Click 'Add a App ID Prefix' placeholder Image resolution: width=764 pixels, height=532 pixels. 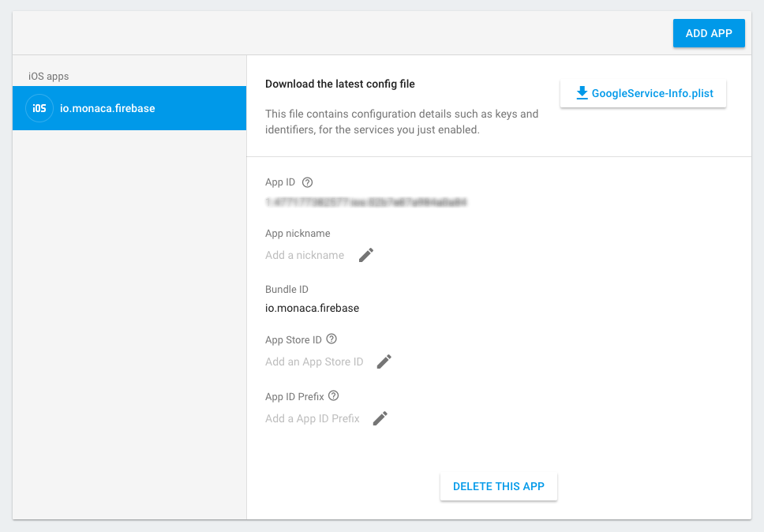[x=313, y=418]
